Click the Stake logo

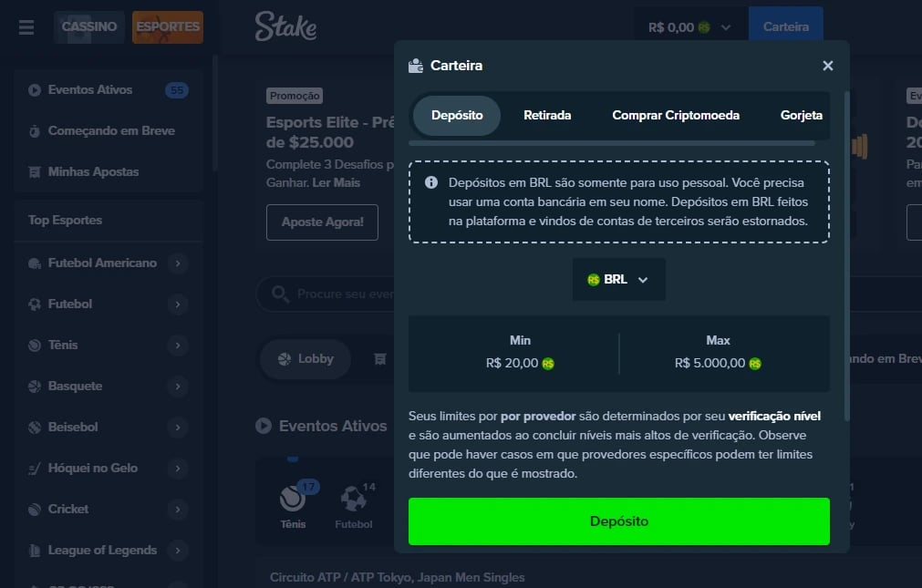pyautogui.click(x=285, y=27)
